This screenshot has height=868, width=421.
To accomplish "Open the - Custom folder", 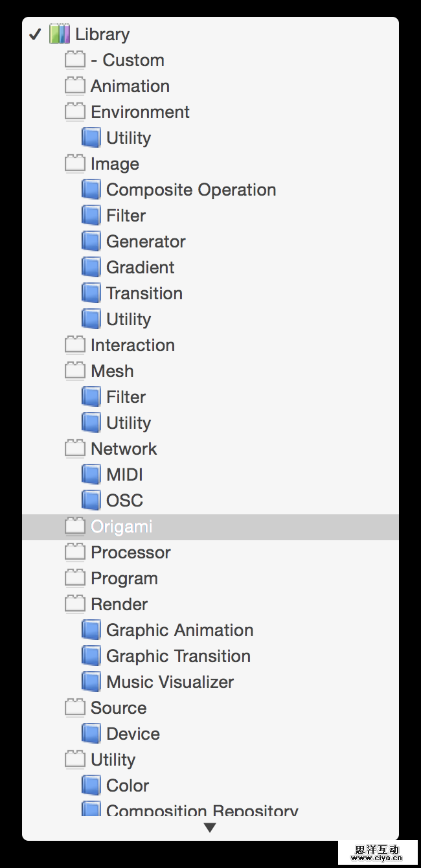I will click(128, 60).
